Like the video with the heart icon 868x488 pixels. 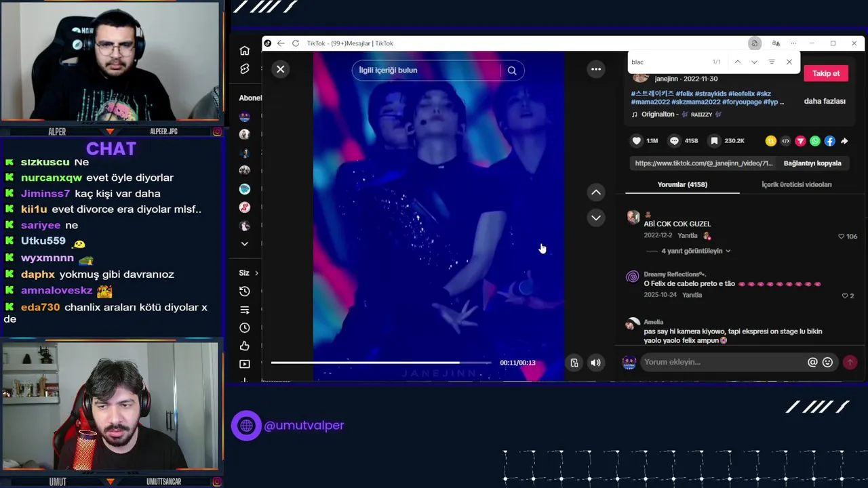point(636,141)
